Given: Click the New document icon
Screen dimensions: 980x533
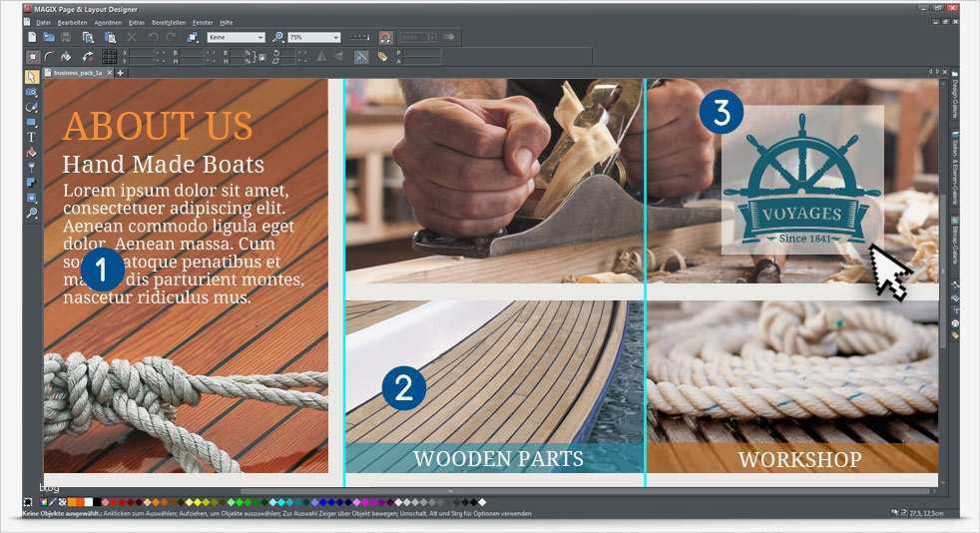Looking at the screenshot, I should tap(32, 37).
